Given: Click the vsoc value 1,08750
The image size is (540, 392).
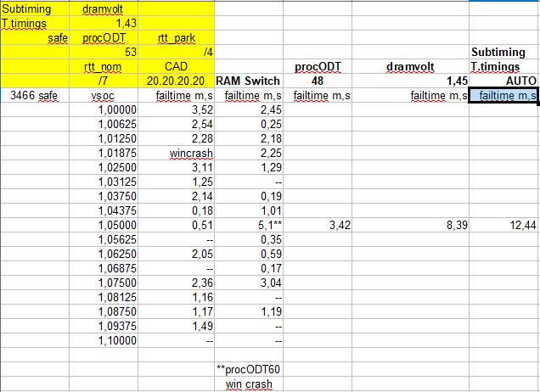Looking at the screenshot, I should point(104,312).
